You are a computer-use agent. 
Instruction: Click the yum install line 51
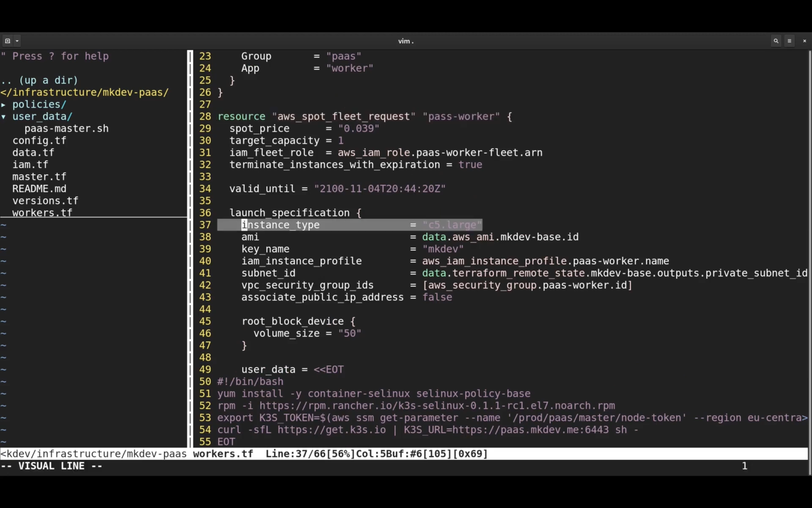click(x=374, y=394)
